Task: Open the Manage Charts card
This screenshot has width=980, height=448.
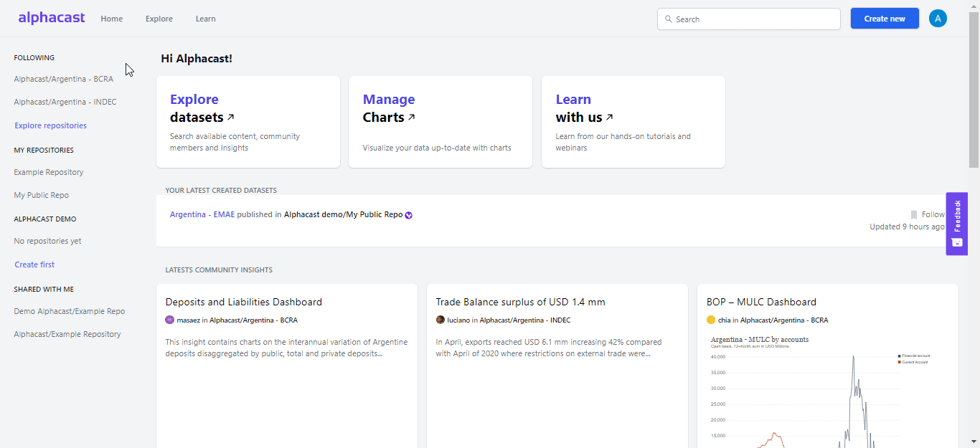Action: 440,122
